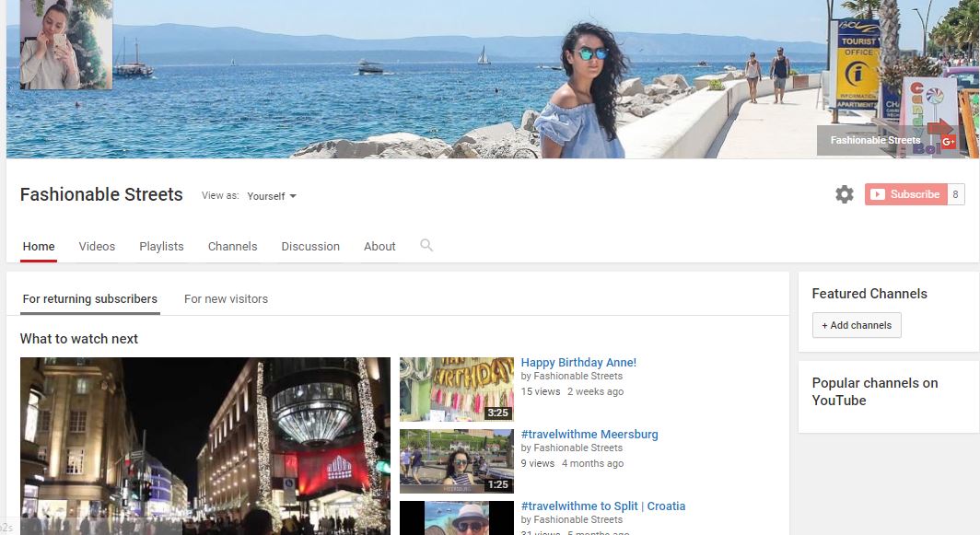Image resolution: width=980 pixels, height=535 pixels.
Task: Click the Featured Channels heading
Action: tap(869, 294)
